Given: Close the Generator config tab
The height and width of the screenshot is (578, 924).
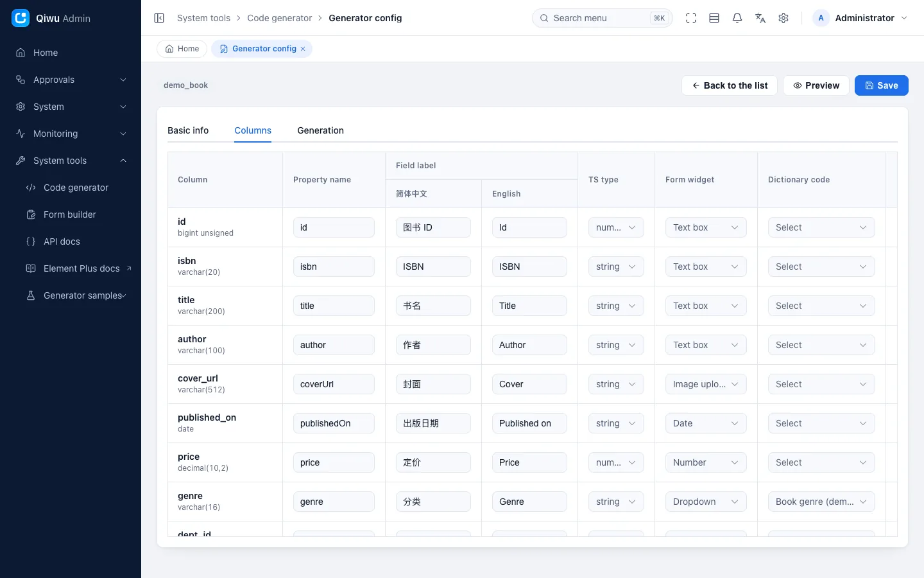Looking at the screenshot, I should pyautogui.click(x=303, y=49).
